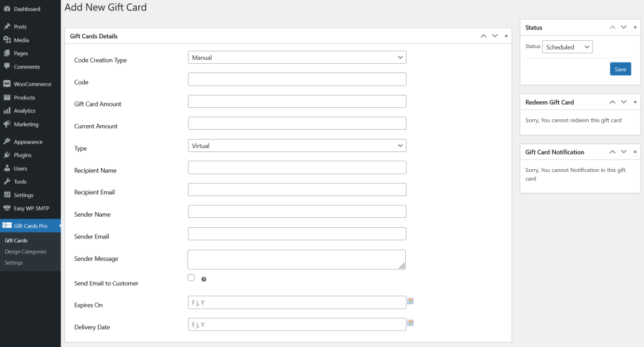
Task: Click the Analytics bar chart icon
Action: 7,111
